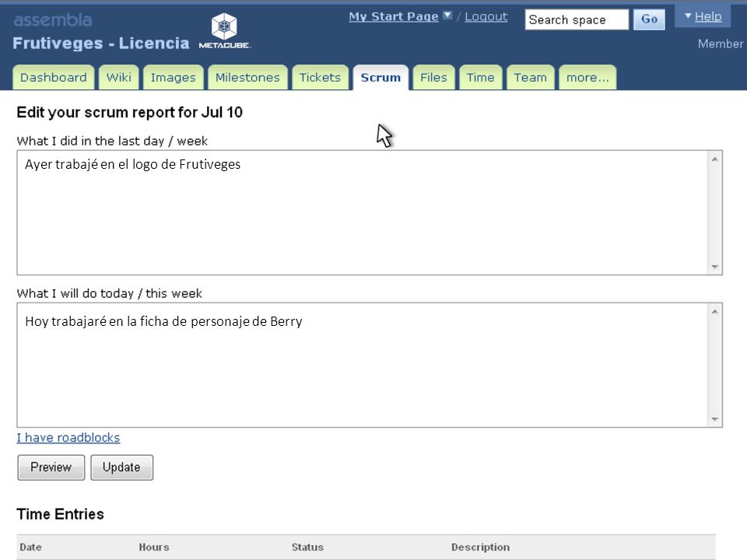This screenshot has width=747, height=560.
Task: Focus the 'What I will do today' text area
Action: pos(370,365)
